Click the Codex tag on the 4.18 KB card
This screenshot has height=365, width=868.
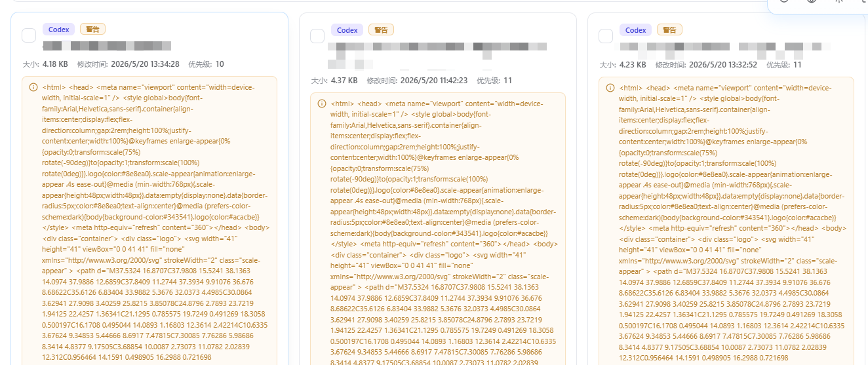pyautogui.click(x=59, y=29)
